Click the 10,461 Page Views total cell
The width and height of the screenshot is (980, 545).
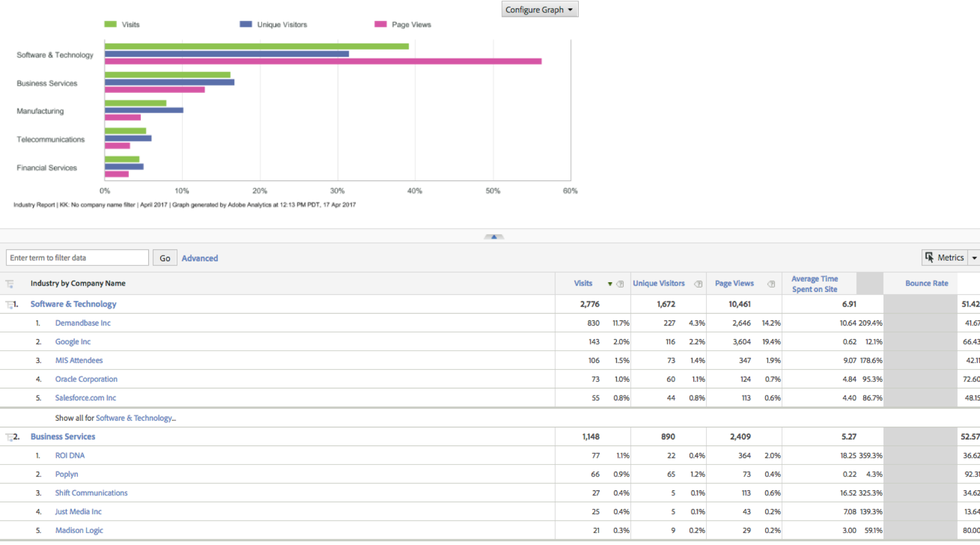[x=740, y=304]
